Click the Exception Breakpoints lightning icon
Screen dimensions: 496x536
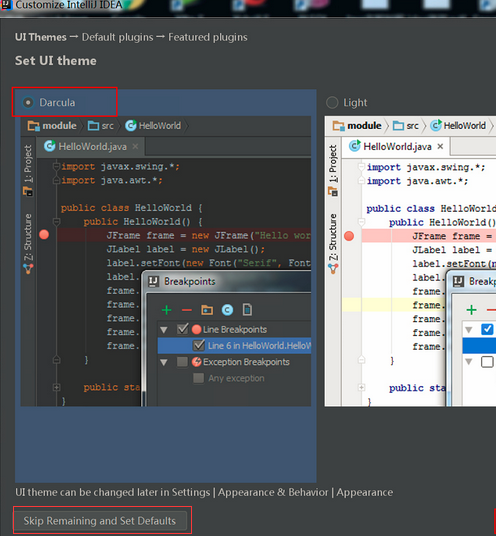click(x=197, y=362)
